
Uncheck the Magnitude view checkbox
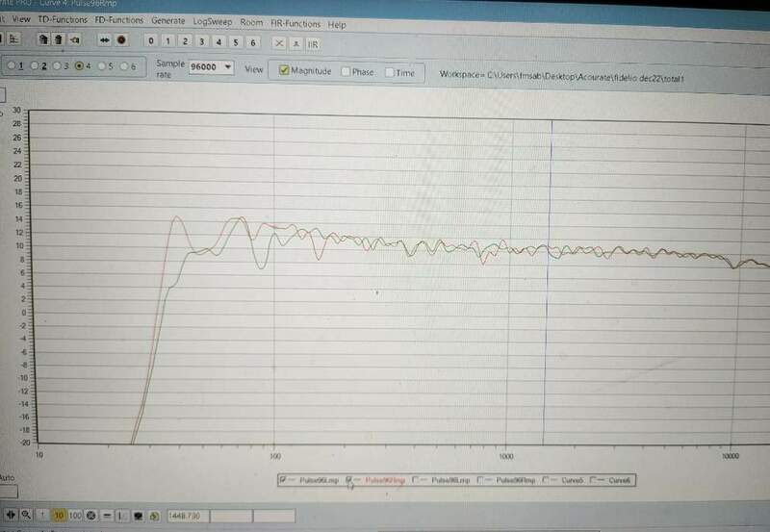(x=284, y=71)
